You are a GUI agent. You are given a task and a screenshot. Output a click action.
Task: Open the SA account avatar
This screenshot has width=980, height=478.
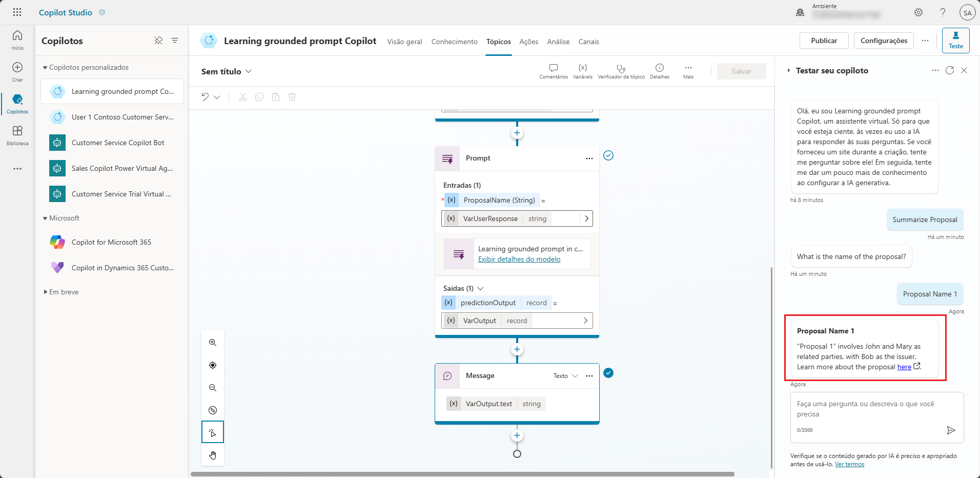pyautogui.click(x=967, y=13)
